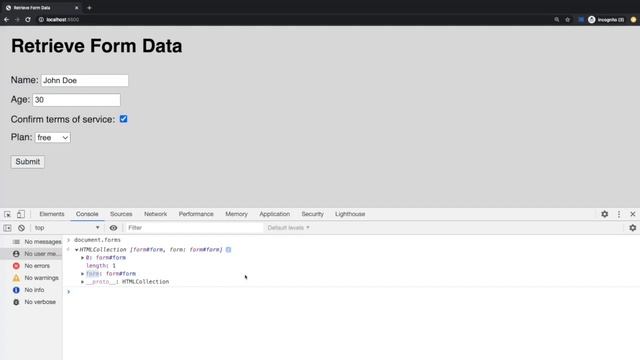This screenshot has height=360, width=640.
Task: Open console settings gear icon
Action: pos(633,228)
